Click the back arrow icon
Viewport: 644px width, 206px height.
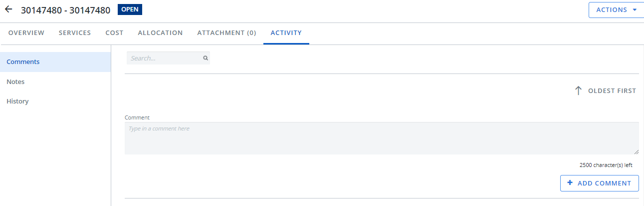point(8,9)
